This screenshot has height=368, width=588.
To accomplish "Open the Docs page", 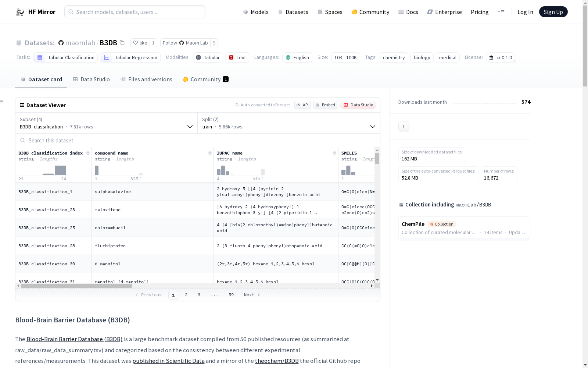I will (x=408, y=12).
